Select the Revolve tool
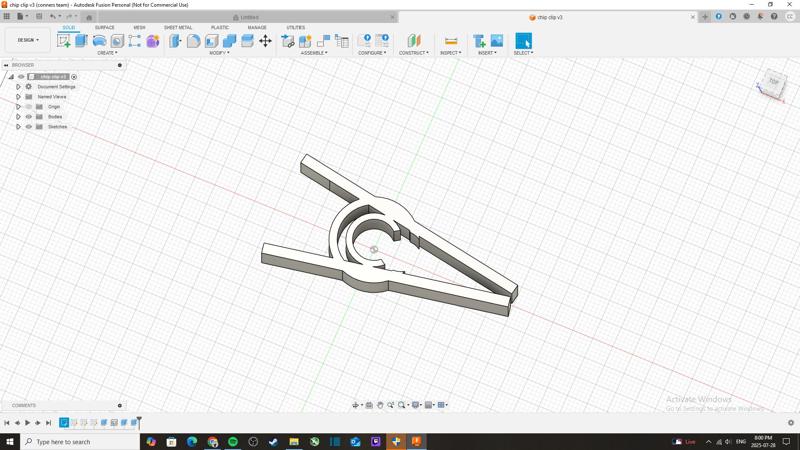The image size is (800, 450). click(99, 41)
